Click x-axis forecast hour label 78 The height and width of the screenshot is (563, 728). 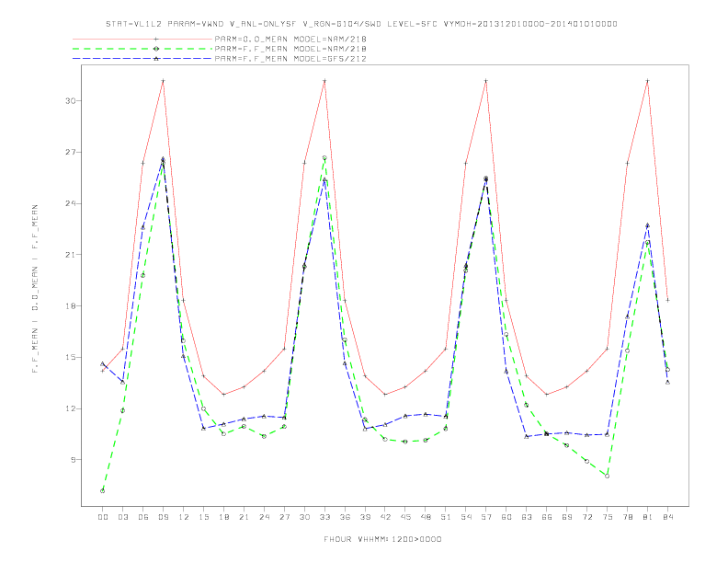pos(628,517)
